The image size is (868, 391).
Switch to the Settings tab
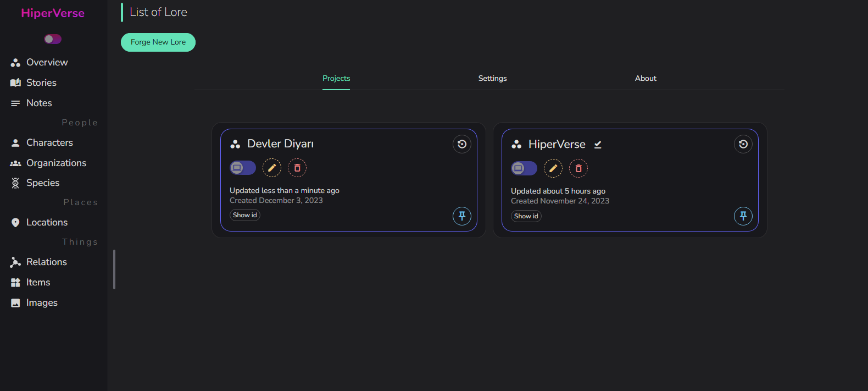492,79
